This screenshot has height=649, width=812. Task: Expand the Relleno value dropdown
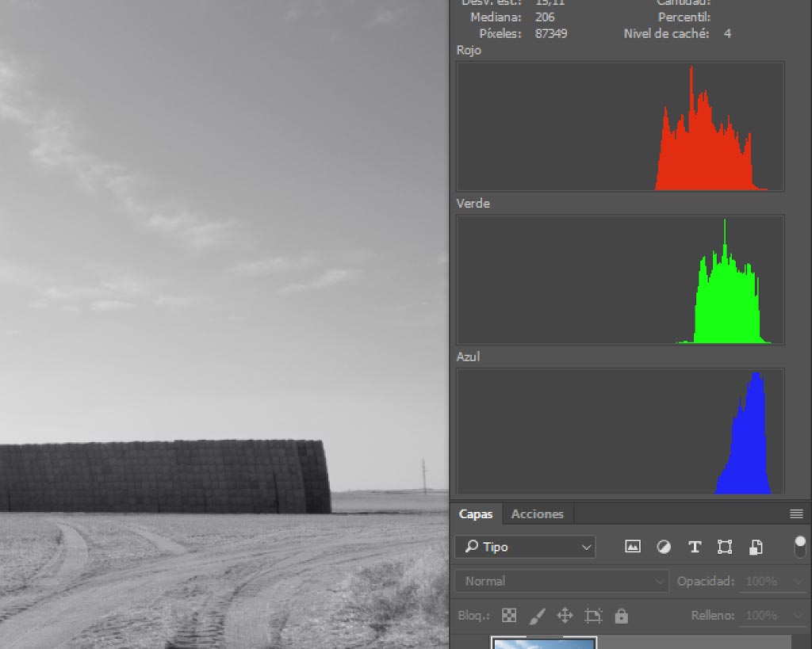pyautogui.click(x=799, y=616)
